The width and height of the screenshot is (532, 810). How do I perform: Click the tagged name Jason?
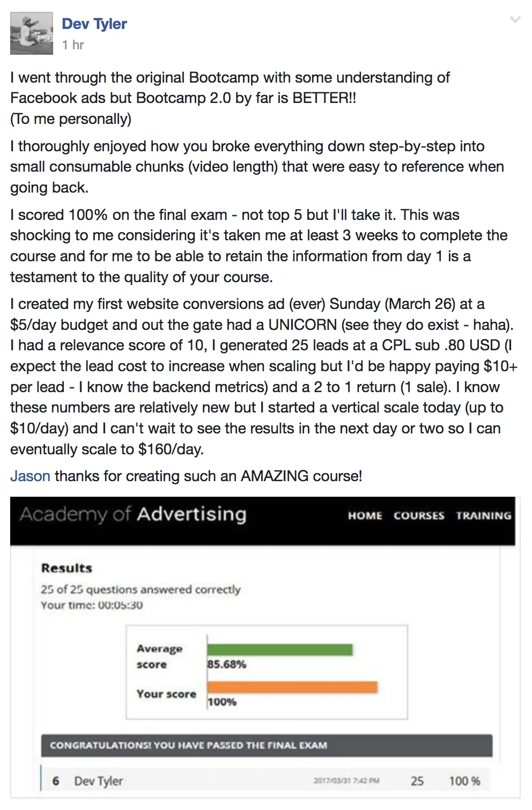pos(30,476)
